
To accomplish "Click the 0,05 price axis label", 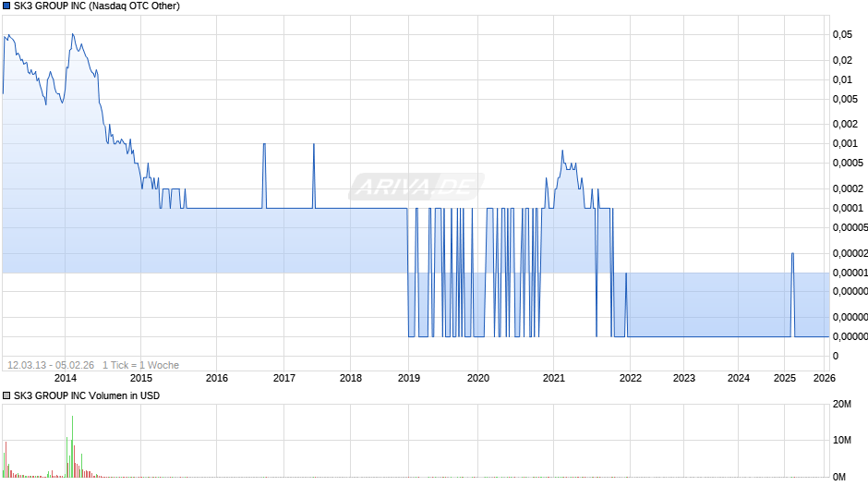I will coord(842,34).
